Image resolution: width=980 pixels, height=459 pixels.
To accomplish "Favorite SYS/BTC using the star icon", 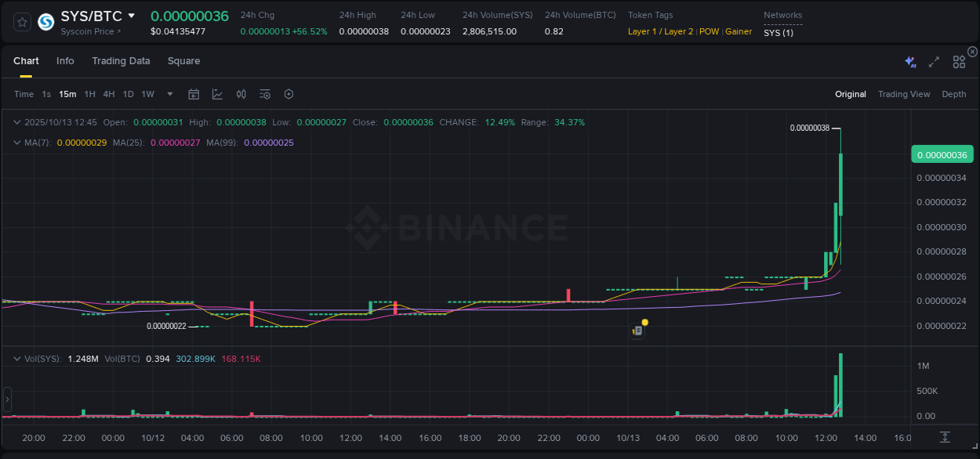I will [x=21, y=22].
